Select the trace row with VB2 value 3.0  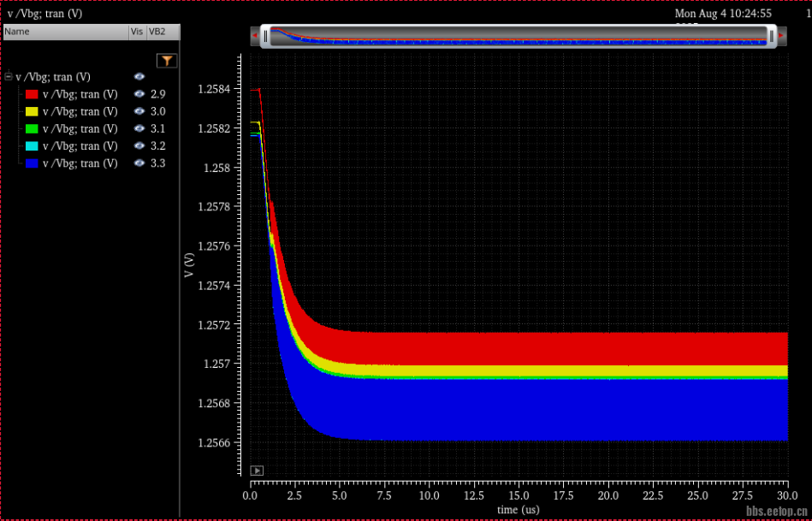(92, 111)
